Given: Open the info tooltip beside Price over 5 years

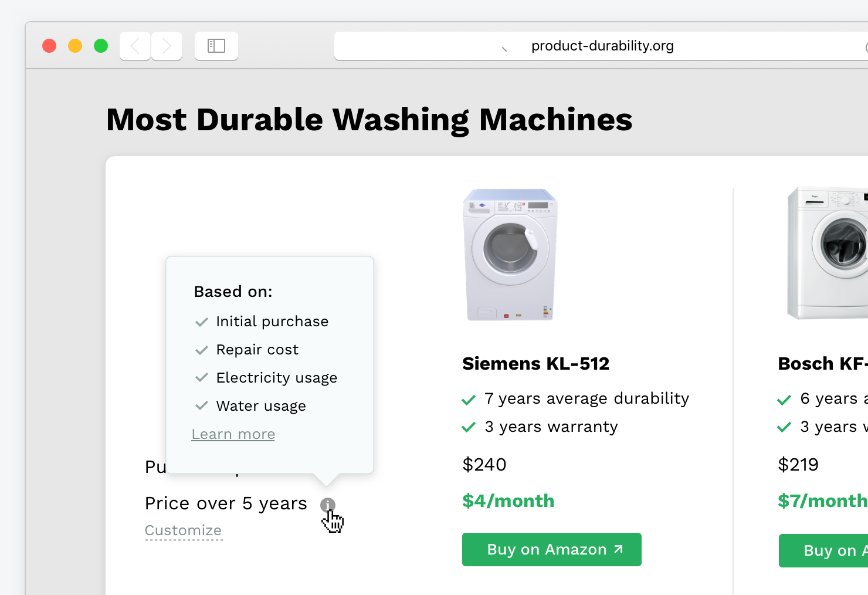Looking at the screenshot, I should [x=327, y=505].
